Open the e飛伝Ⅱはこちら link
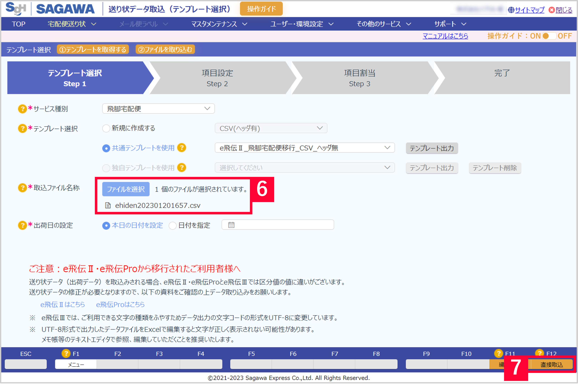 click(x=62, y=304)
